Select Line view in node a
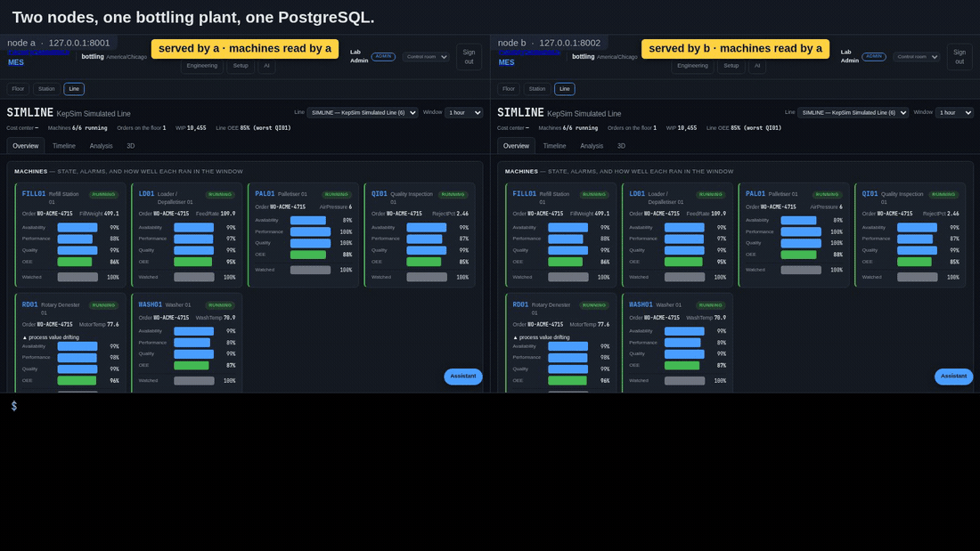980x551 pixels. tap(74, 89)
